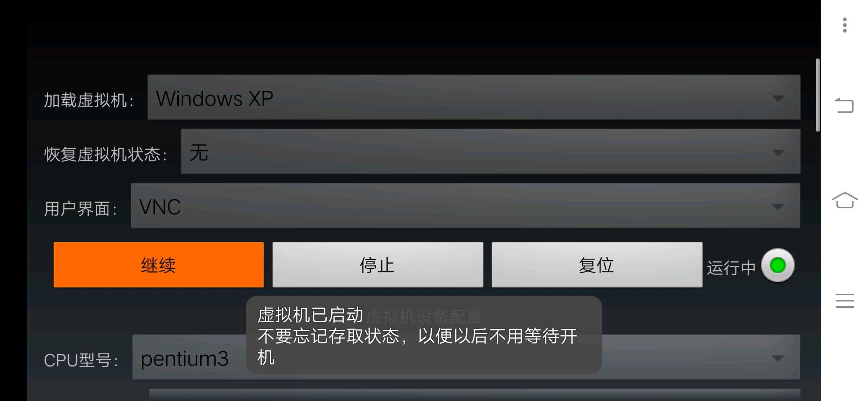
Task: Open the 无 state selection field
Action: (490, 151)
